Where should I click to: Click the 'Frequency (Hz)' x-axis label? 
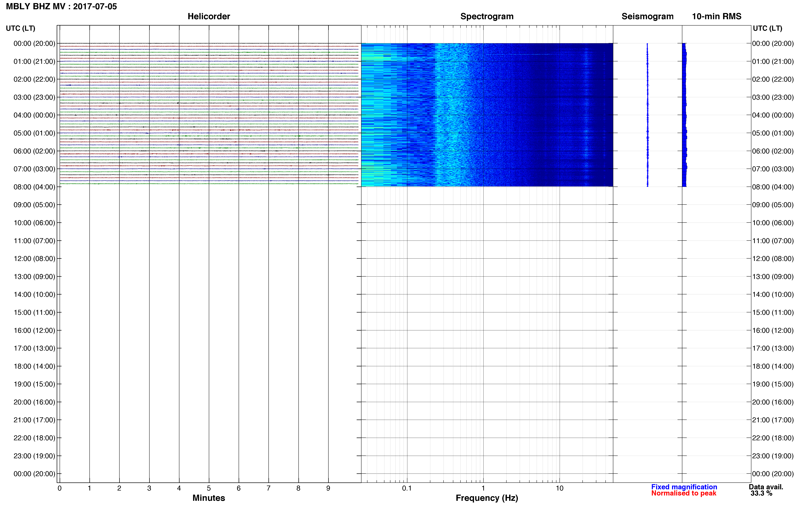pos(487,498)
